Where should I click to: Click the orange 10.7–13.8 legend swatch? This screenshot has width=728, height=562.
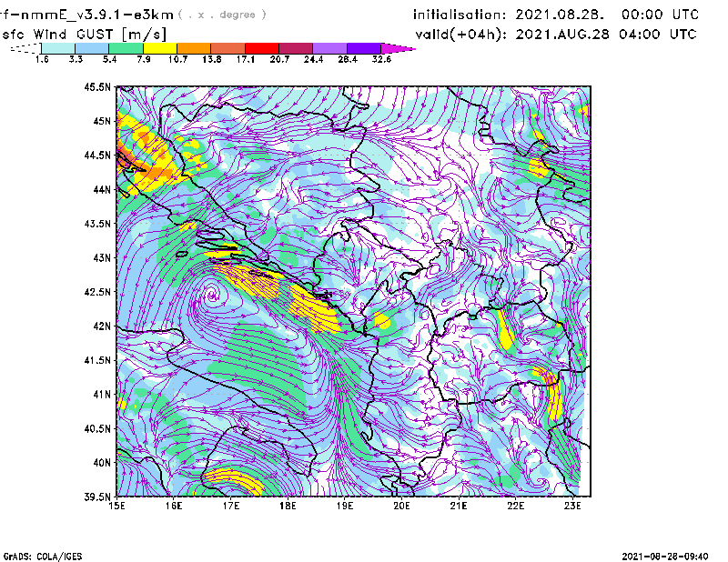pos(194,48)
